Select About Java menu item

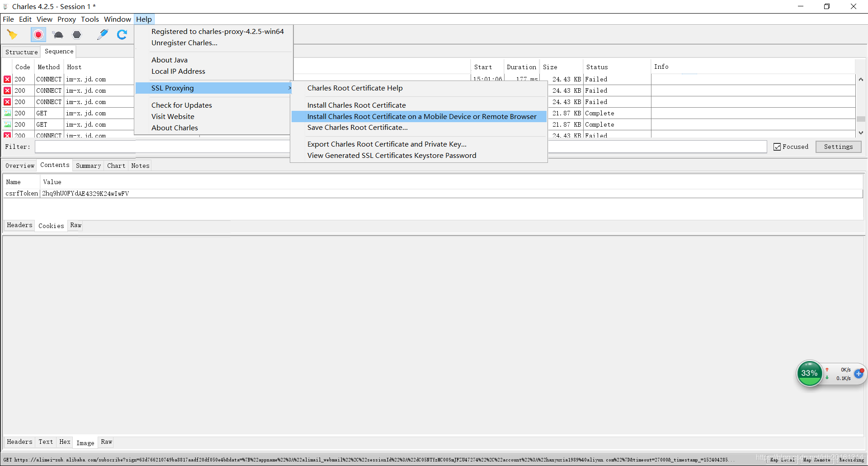point(170,60)
